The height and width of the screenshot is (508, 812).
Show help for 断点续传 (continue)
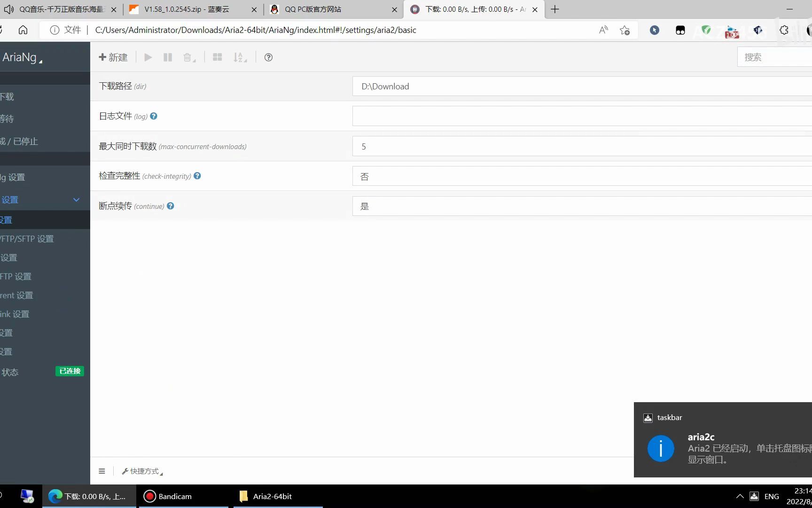171,206
